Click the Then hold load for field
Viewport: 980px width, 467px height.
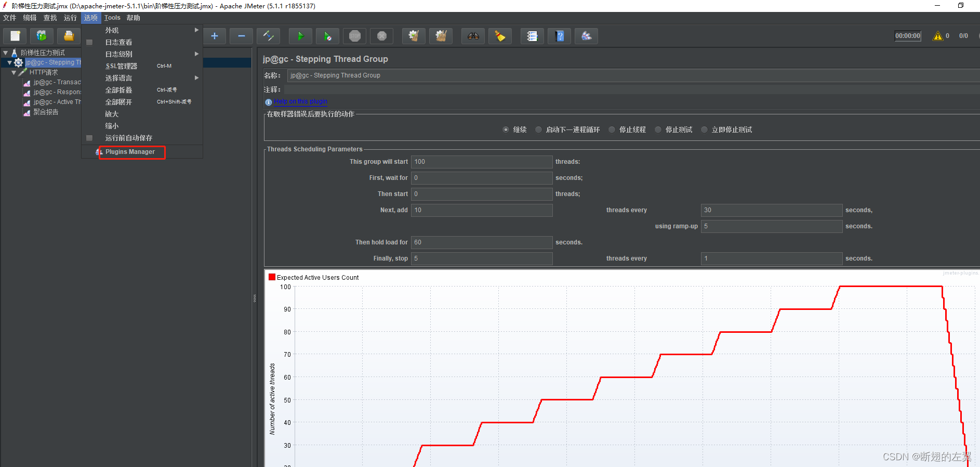pyautogui.click(x=482, y=242)
